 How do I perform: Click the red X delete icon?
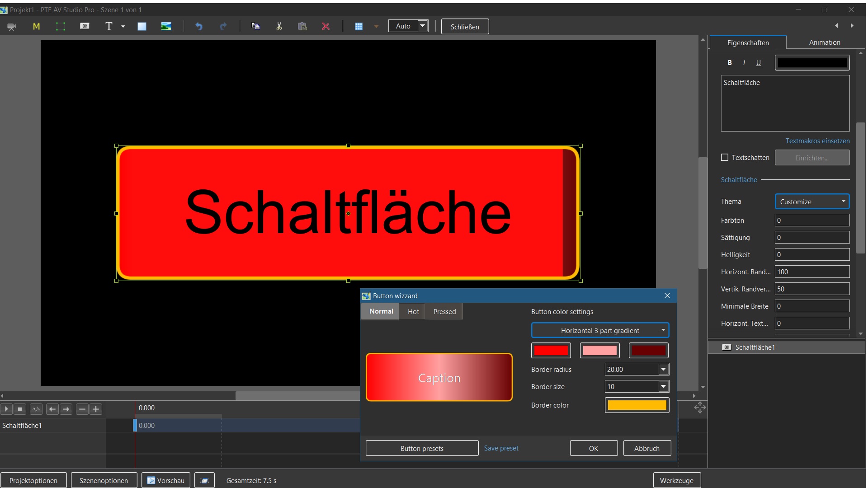pos(325,27)
